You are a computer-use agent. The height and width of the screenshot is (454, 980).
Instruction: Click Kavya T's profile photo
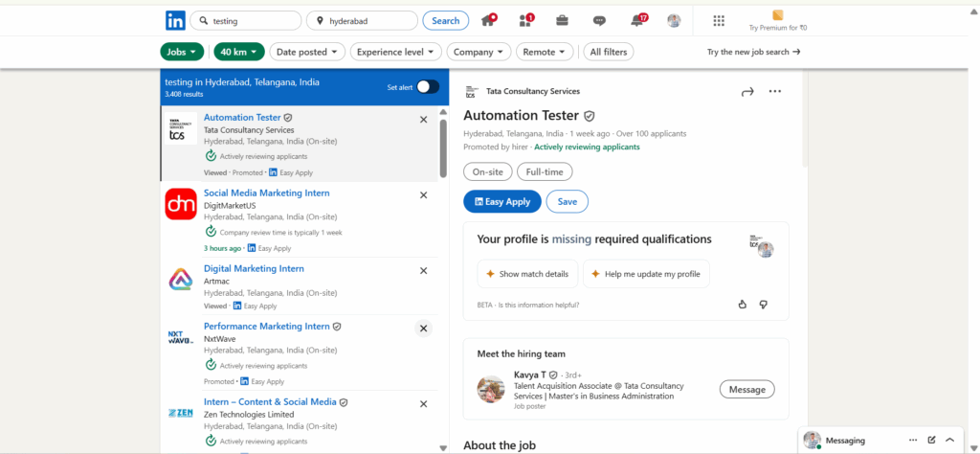491,389
